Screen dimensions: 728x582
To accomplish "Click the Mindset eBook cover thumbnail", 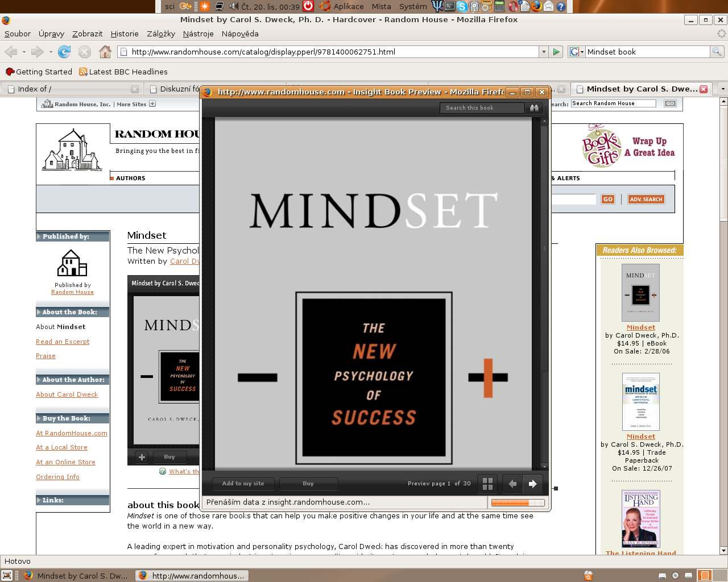I will coord(641,293).
